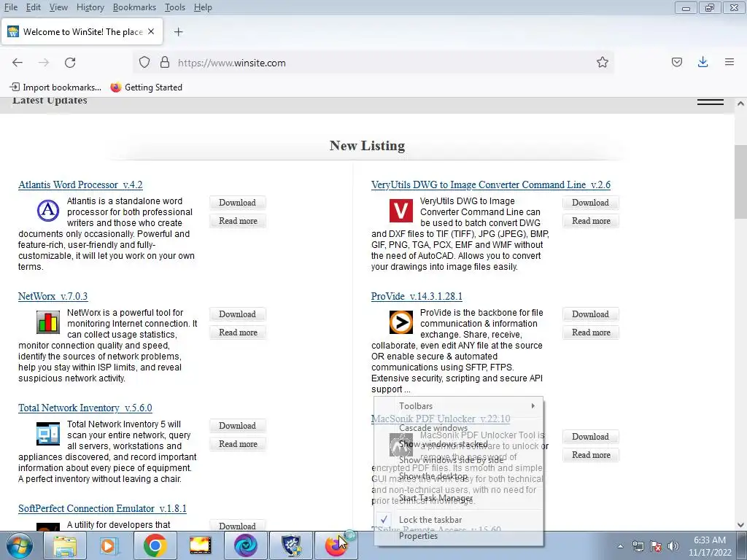The width and height of the screenshot is (747, 560).
Task: Click the ProVide arrow logo icon
Action: point(401,322)
